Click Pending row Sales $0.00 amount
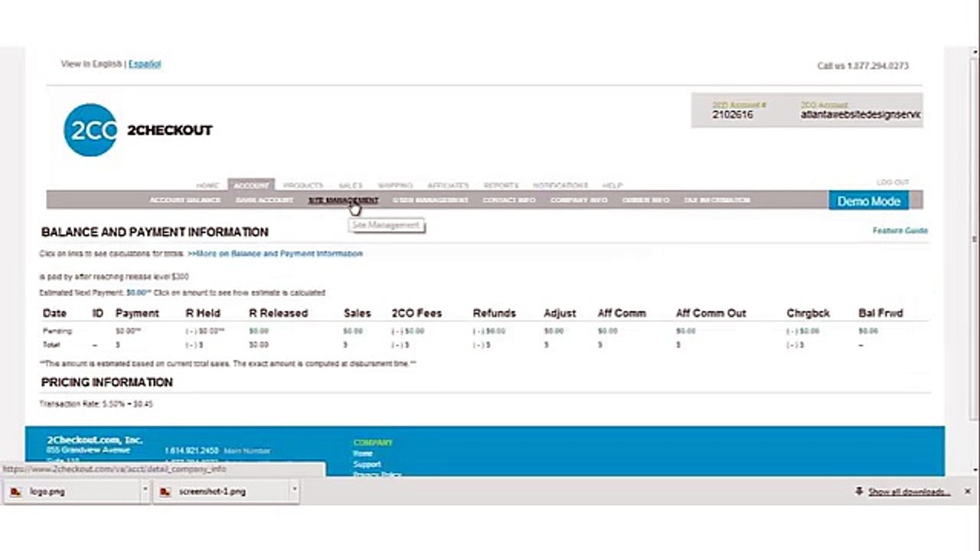 tap(353, 331)
